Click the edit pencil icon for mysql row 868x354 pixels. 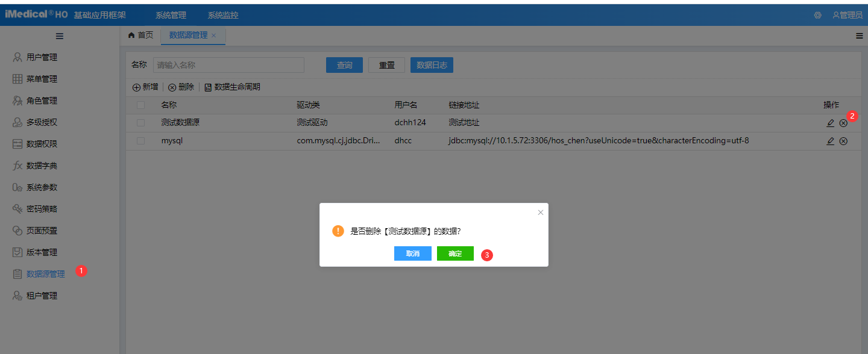831,141
